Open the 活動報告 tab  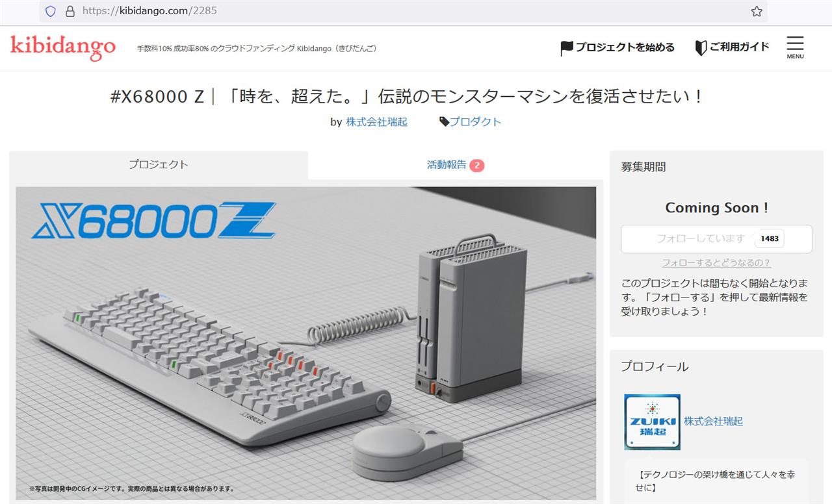coord(456,165)
